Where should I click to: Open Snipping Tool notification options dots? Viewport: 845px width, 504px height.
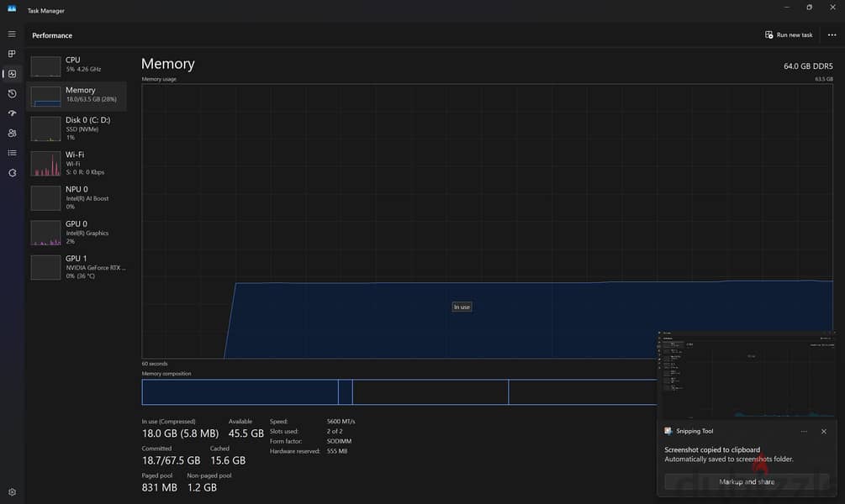click(804, 431)
